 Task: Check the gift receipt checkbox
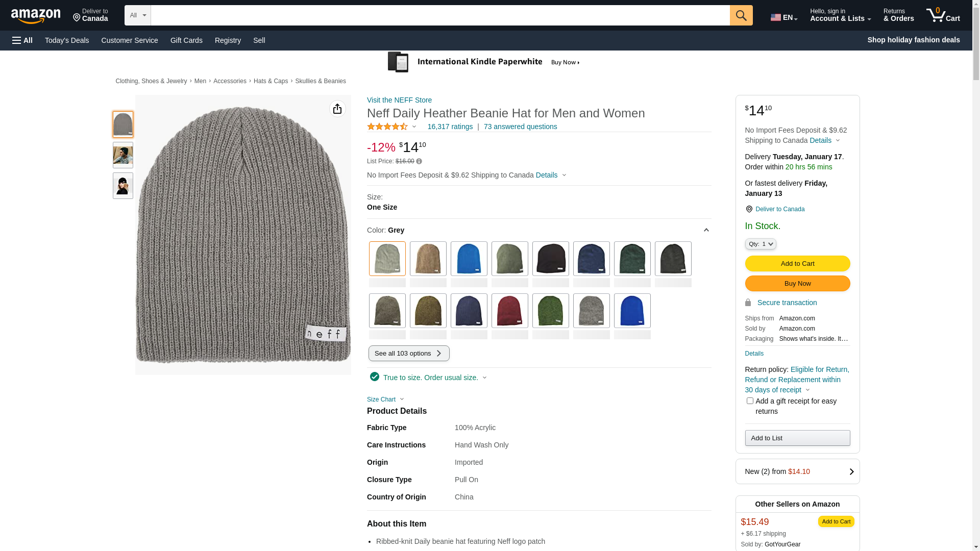[x=750, y=401]
